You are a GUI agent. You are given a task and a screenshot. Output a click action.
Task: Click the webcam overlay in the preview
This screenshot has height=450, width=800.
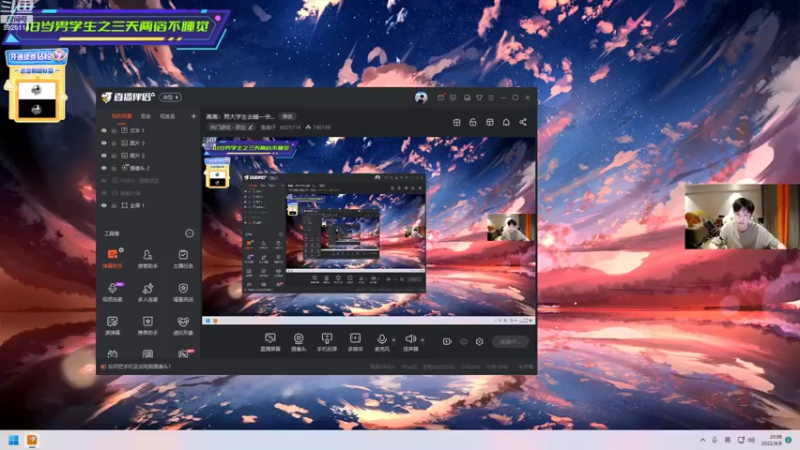click(510, 227)
